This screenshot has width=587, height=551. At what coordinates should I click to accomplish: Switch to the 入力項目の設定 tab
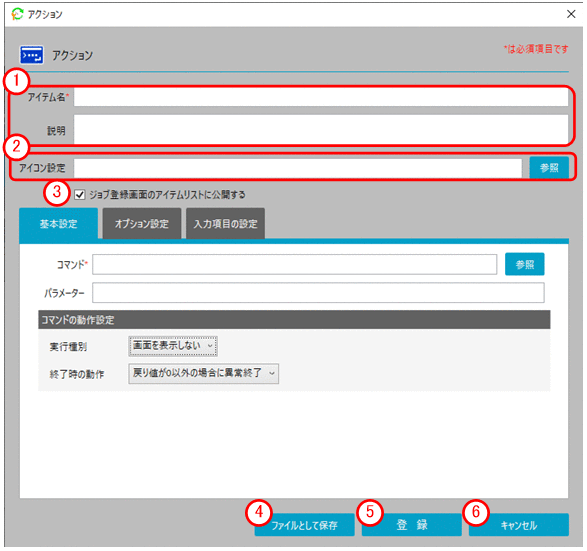(225, 223)
